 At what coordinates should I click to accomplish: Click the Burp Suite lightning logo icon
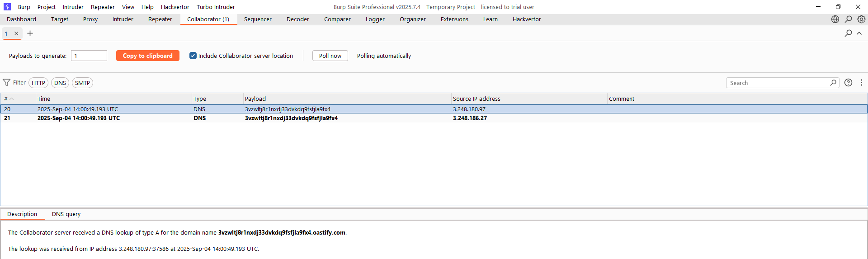click(x=7, y=7)
